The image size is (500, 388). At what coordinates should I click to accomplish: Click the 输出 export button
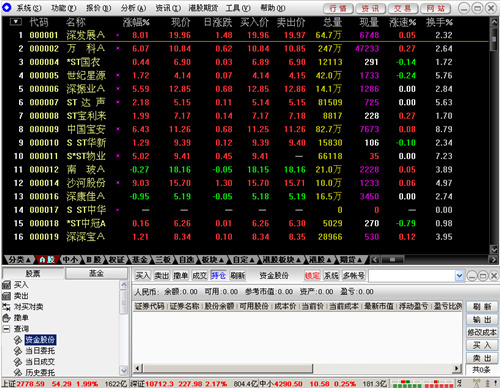point(482,320)
